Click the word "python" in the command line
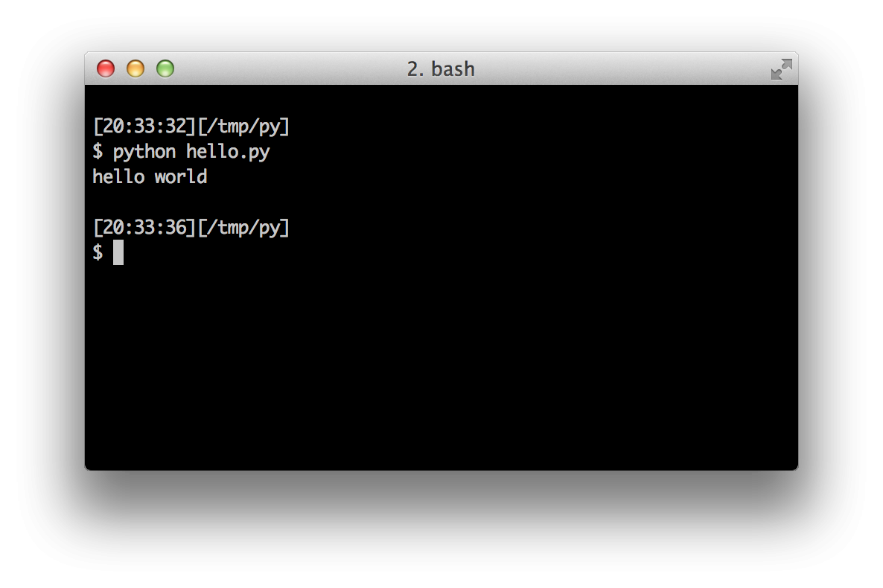 tap(144, 152)
